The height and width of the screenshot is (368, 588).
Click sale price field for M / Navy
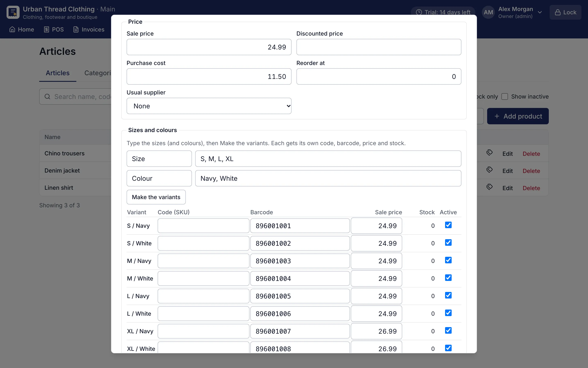[x=376, y=261]
